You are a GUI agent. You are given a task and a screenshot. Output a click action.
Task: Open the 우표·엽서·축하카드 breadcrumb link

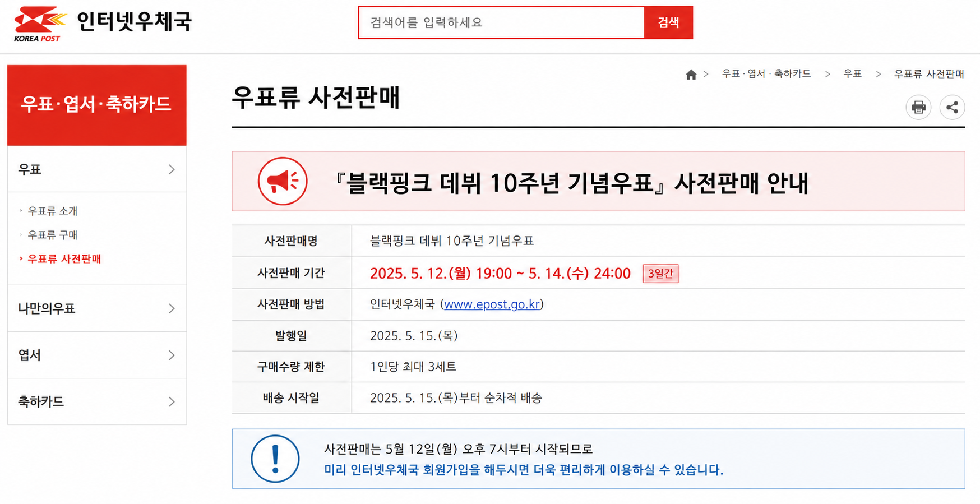coord(766,74)
